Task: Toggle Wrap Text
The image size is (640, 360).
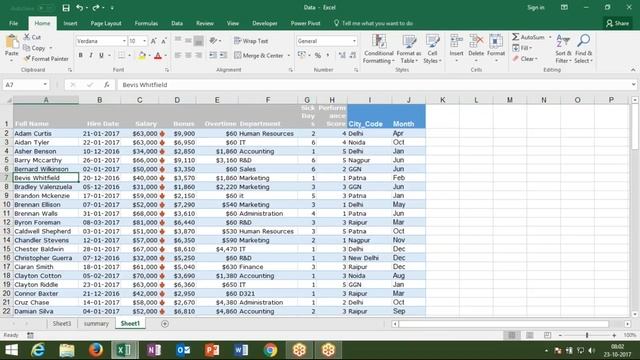Action: [x=251, y=41]
